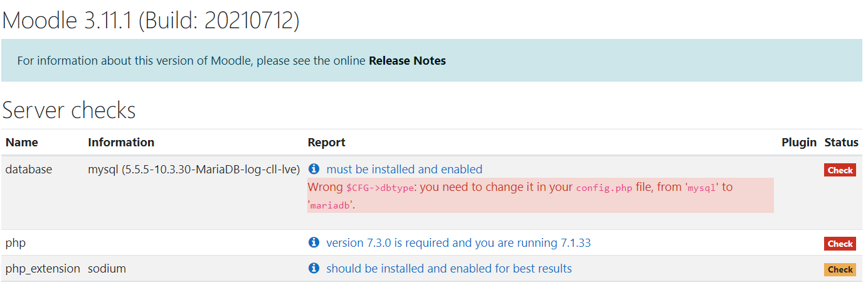Click the orange Check badge for php_extension
Viewport: 868px width, 287px height.
pos(840,269)
